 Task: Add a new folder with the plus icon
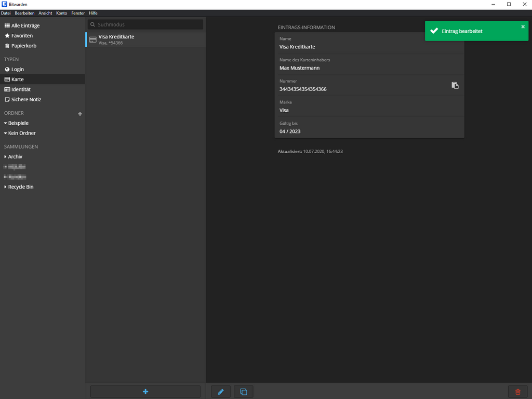[80, 114]
